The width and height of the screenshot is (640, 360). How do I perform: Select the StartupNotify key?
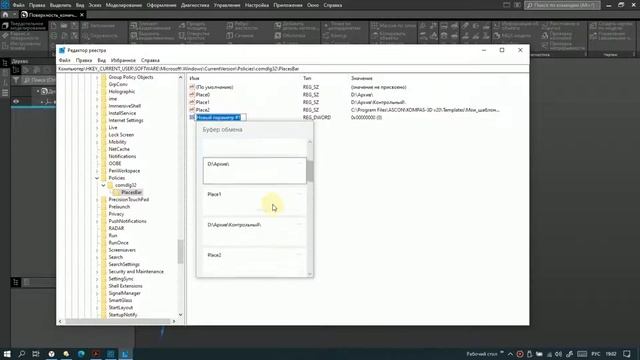pyautogui.click(x=122, y=315)
